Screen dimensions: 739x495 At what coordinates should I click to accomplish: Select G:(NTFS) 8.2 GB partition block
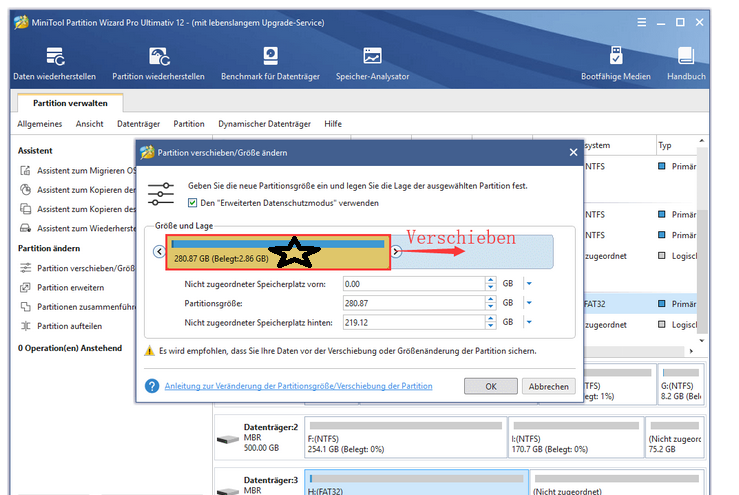pyautogui.click(x=681, y=384)
